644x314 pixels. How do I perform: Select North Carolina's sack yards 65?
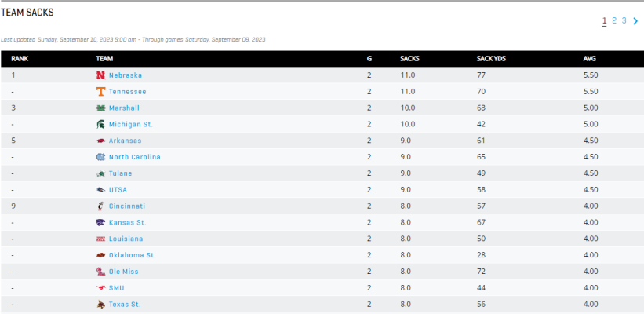pos(481,157)
